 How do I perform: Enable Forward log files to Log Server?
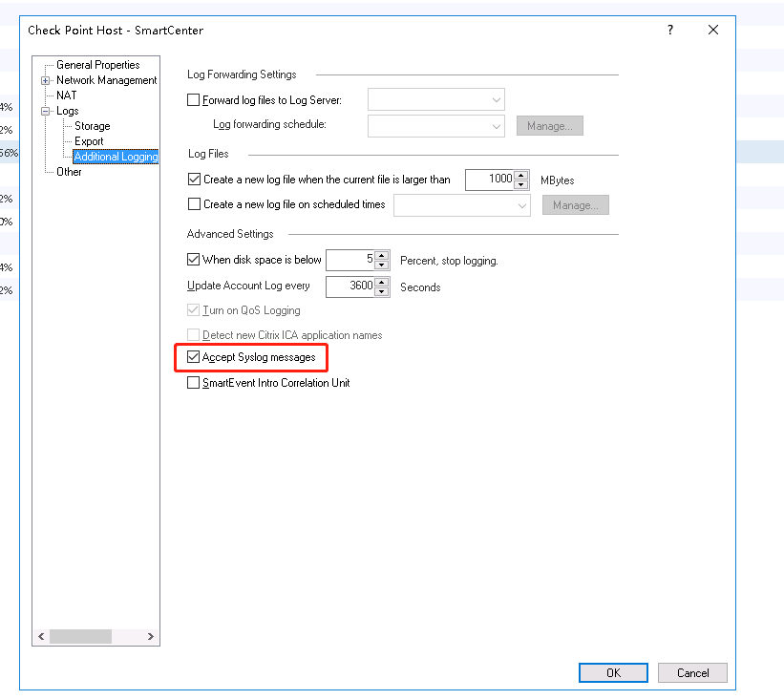tap(194, 100)
